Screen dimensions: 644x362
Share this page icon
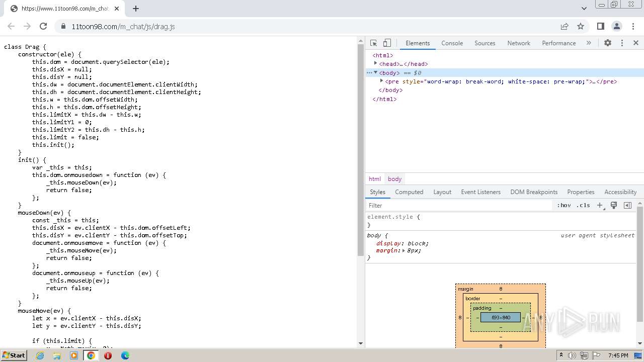click(565, 26)
